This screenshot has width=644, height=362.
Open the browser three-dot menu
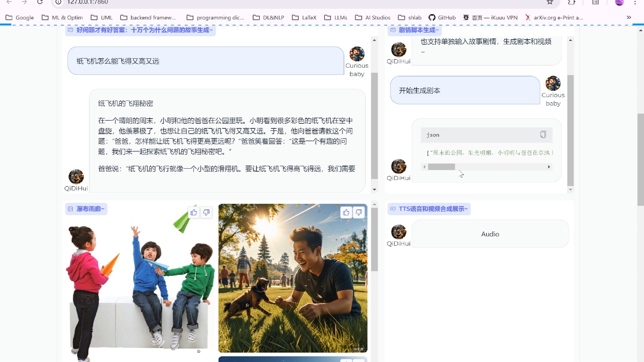tap(635, 2)
